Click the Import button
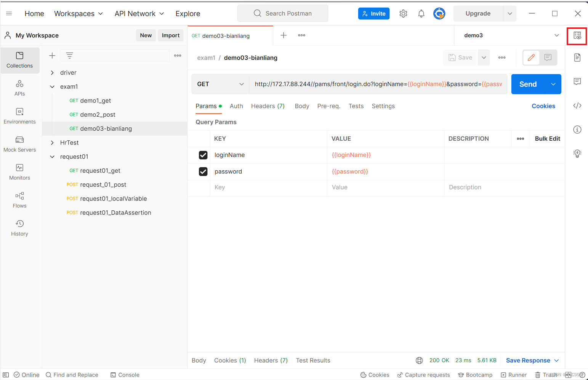 171,35
